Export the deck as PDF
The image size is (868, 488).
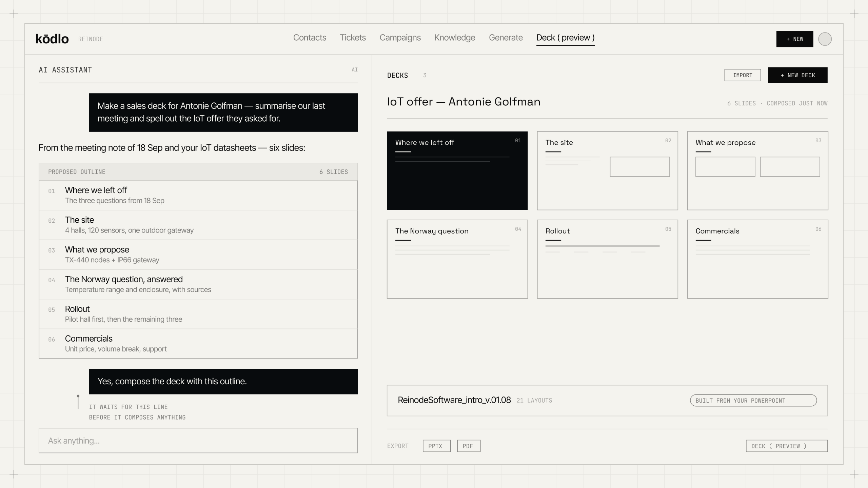click(x=468, y=446)
